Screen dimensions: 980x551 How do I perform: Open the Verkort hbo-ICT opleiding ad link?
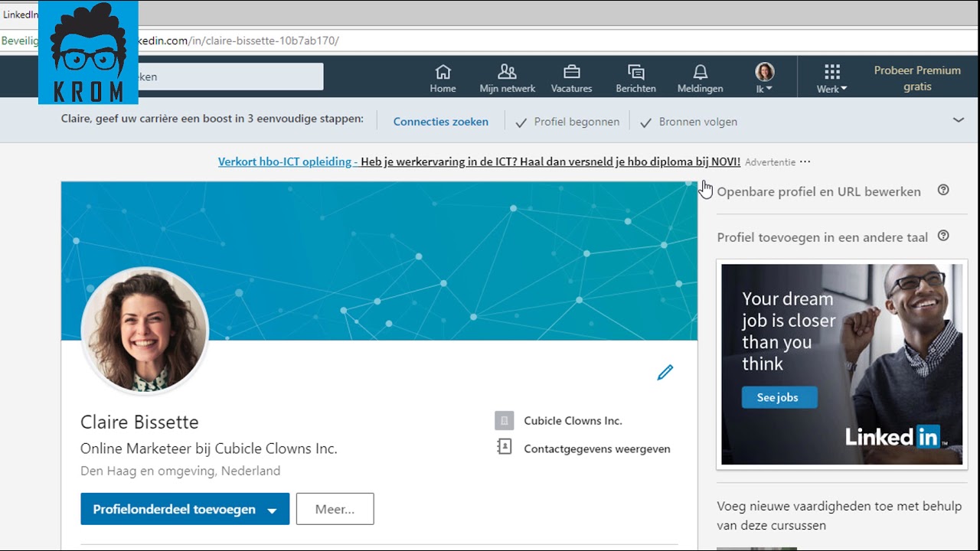click(479, 161)
